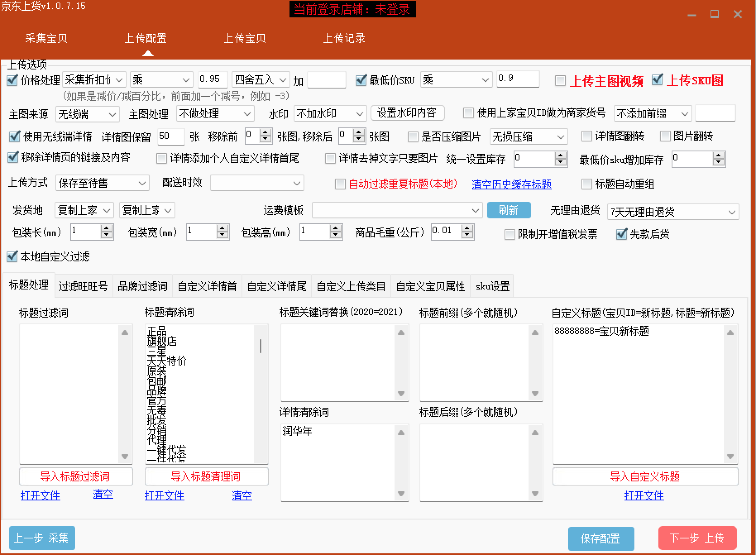756x555 pixels.
Task: Click the 详情图保留 50 input field
Action: [171, 136]
